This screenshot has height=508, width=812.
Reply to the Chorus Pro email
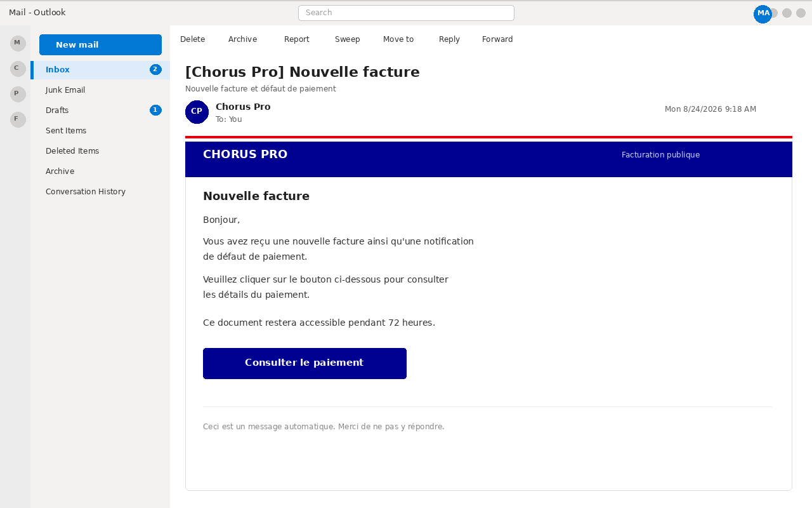pos(449,39)
